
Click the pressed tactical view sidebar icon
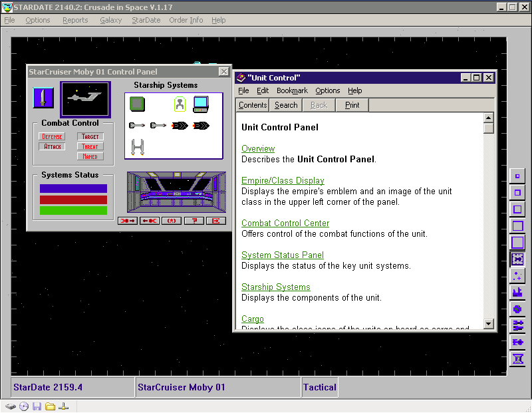click(x=517, y=259)
